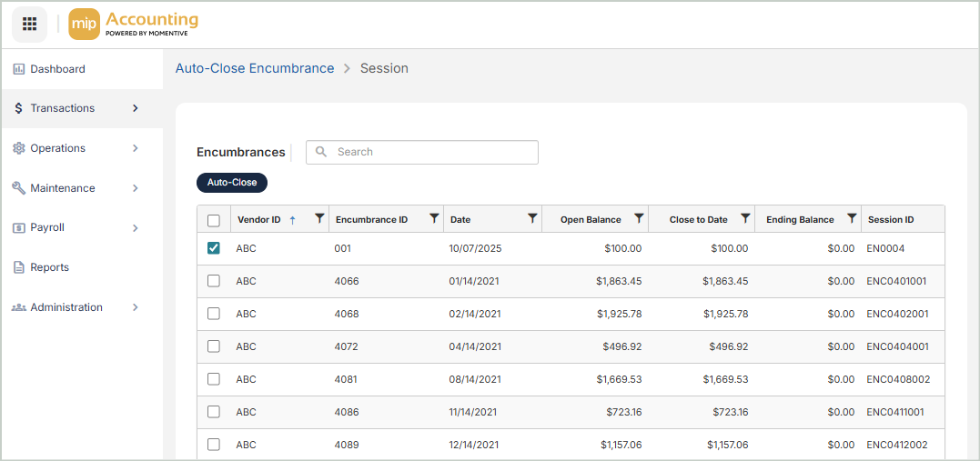The height and width of the screenshot is (461, 980).
Task: Toggle the select-all header checkbox
Action: (214, 220)
